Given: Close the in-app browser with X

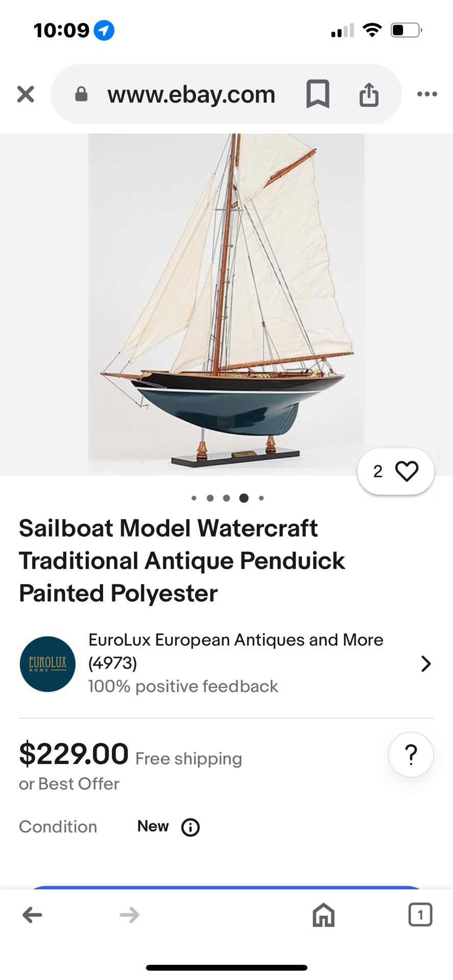Looking at the screenshot, I should click(26, 94).
